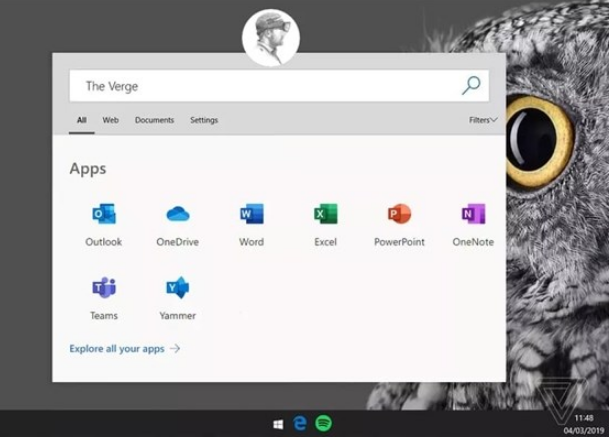Viewport: 609px width, 438px height.
Task: Open Spotify from the taskbar
Action: coord(323,424)
